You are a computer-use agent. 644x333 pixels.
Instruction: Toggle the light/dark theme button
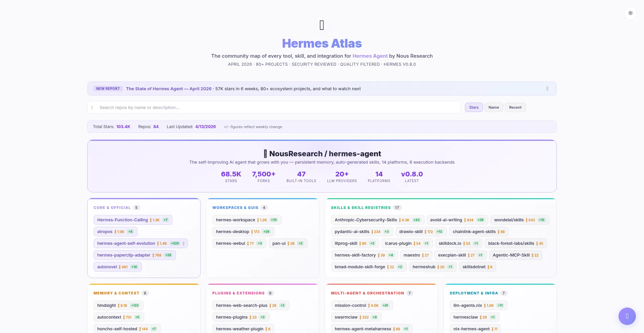630,13
